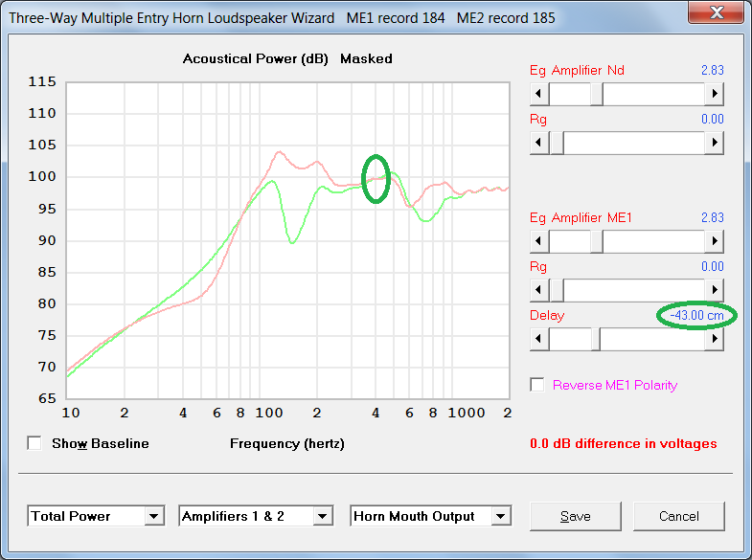Screen dimensions: 752x560
Task: Click the Reverse ME1 Polarity label
Action: [x=615, y=385]
